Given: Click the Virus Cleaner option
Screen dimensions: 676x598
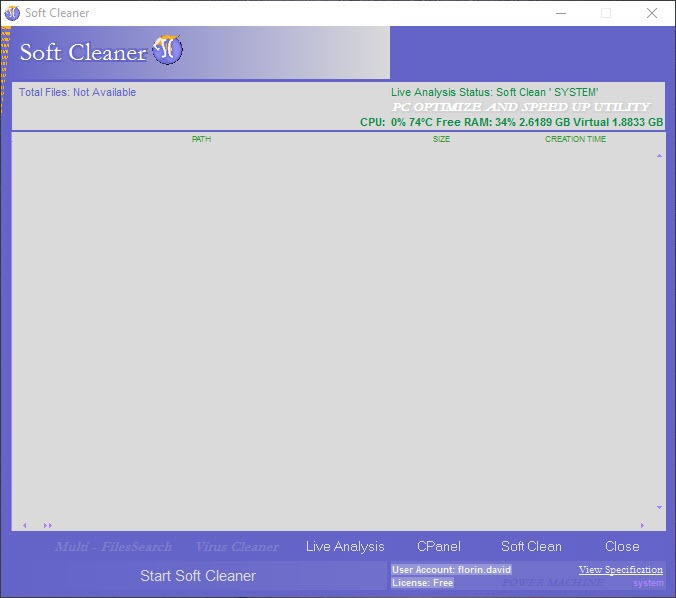Looking at the screenshot, I should click(237, 546).
